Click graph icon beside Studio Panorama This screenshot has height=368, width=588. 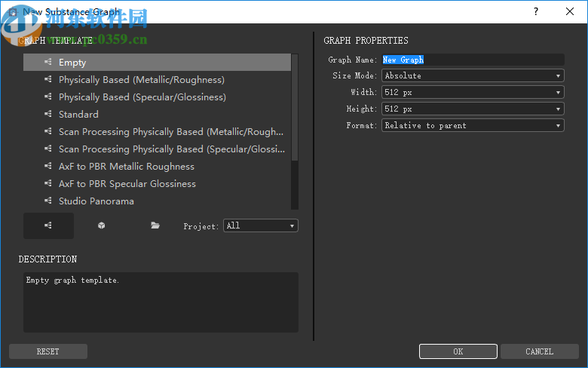(x=48, y=201)
